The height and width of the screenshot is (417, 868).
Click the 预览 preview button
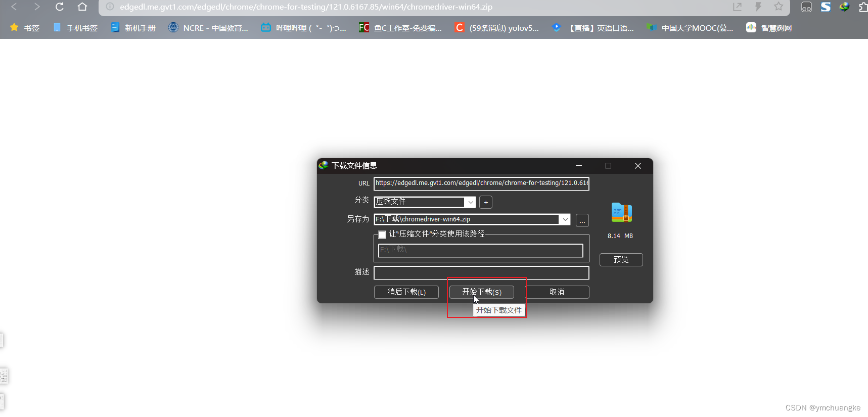pyautogui.click(x=621, y=260)
